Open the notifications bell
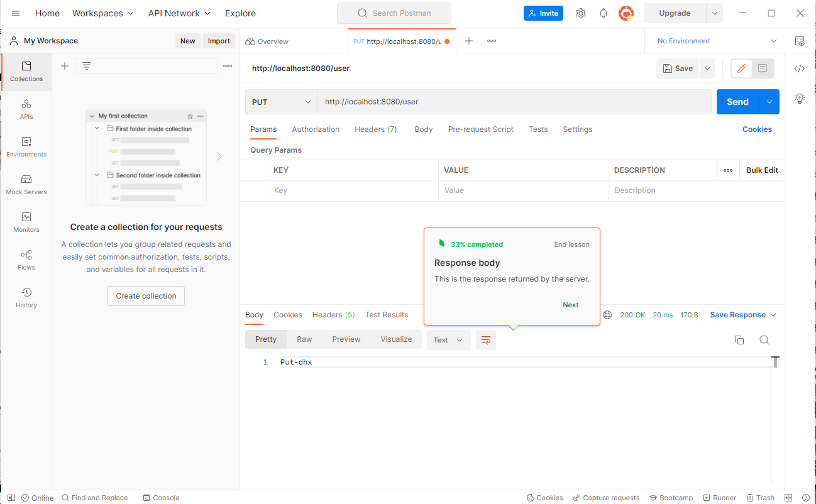This screenshot has height=504, width=816. (604, 13)
